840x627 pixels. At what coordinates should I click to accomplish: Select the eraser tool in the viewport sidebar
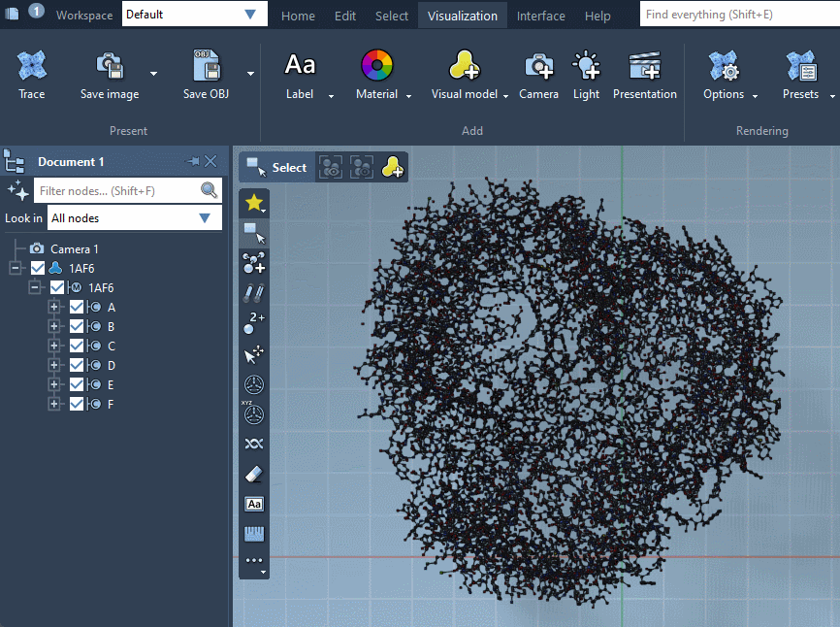(x=253, y=474)
